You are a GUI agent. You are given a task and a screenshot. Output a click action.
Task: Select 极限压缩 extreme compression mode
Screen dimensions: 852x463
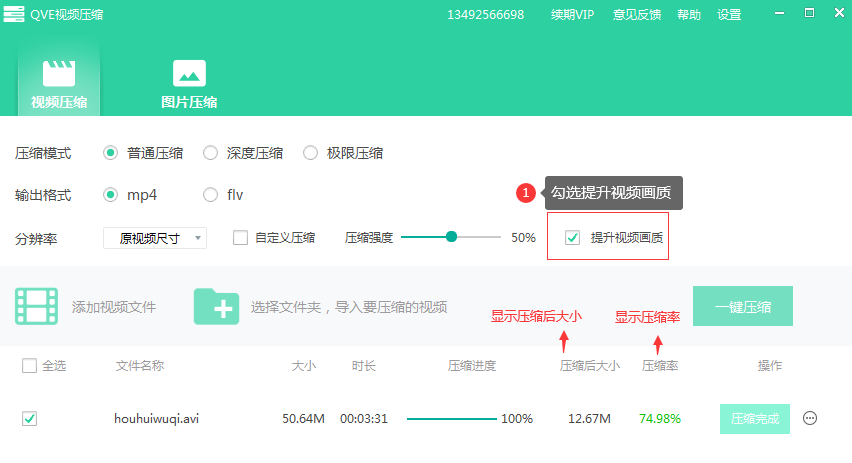(x=310, y=153)
